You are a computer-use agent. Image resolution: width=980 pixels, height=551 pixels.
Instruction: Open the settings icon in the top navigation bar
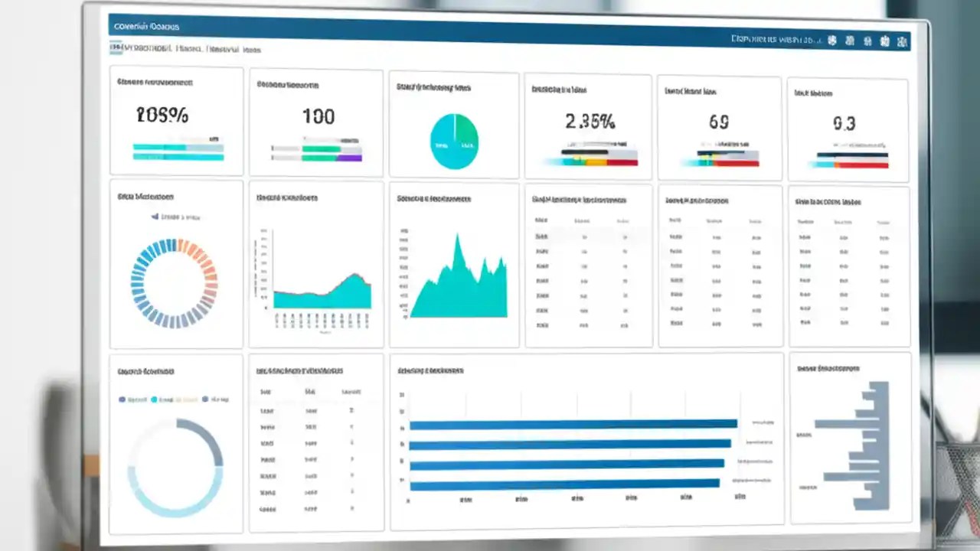pos(869,42)
